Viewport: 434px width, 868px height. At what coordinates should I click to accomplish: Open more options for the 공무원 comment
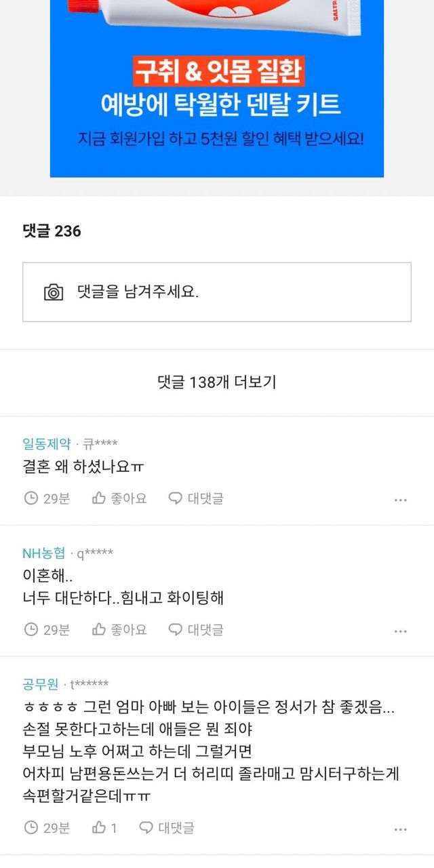(401, 829)
